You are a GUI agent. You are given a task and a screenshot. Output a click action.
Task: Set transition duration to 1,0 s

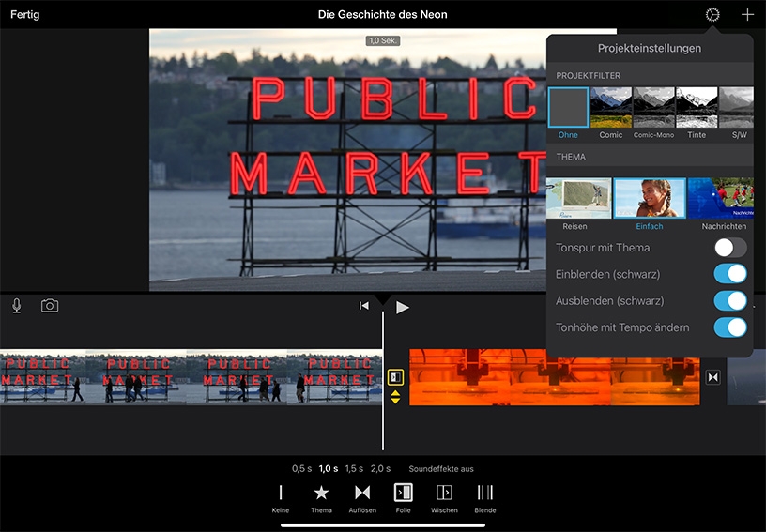coord(329,468)
